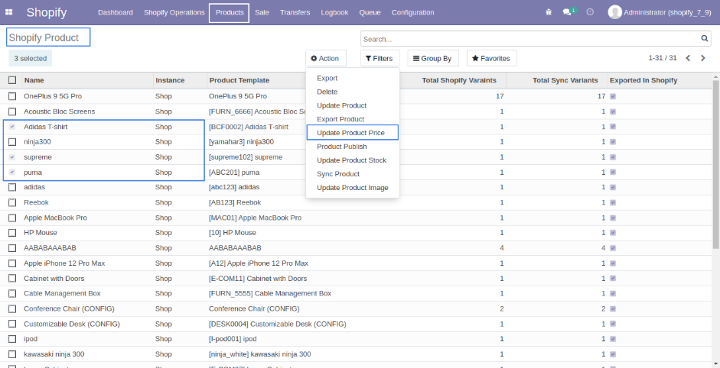Check the OnePlus 9 5G Pro row checkbox
720x368 pixels.
point(12,96)
